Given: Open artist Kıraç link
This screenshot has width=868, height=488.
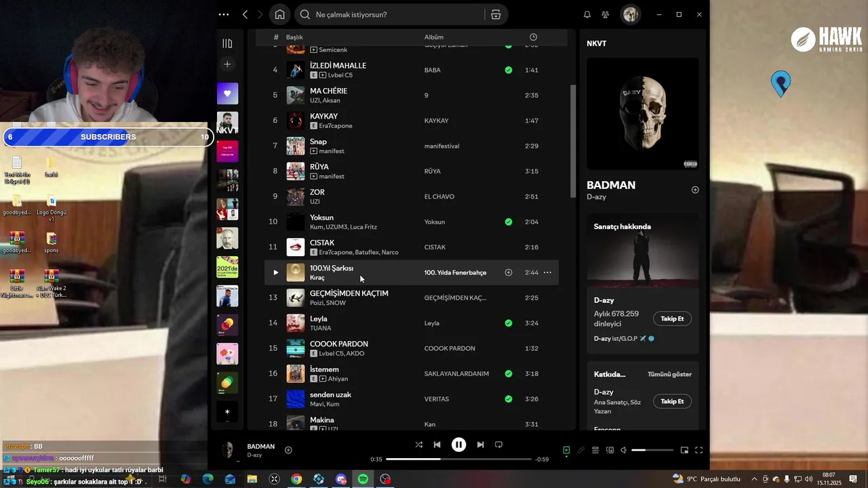Looking at the screenshot, I should [x=317, y=278].
